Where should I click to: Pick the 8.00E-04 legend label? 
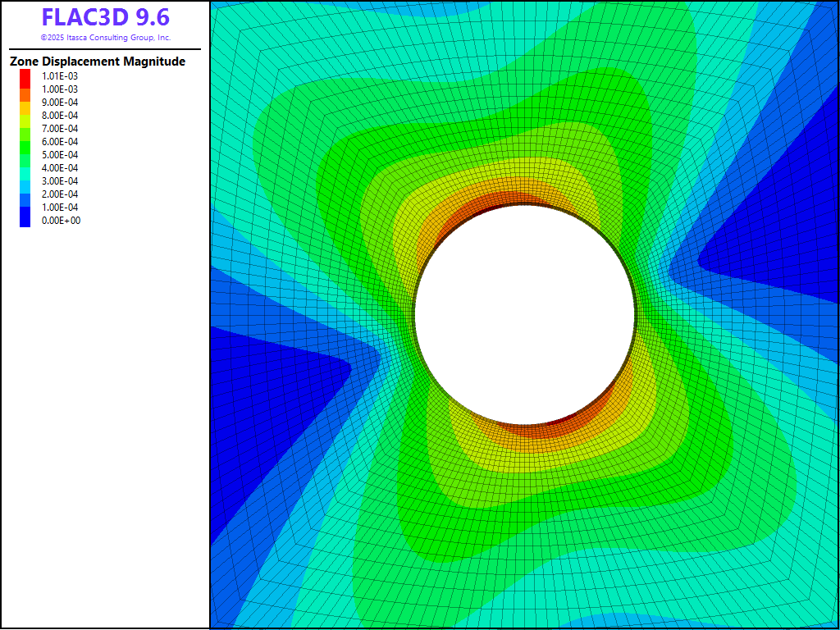click(x=61, y=116)
